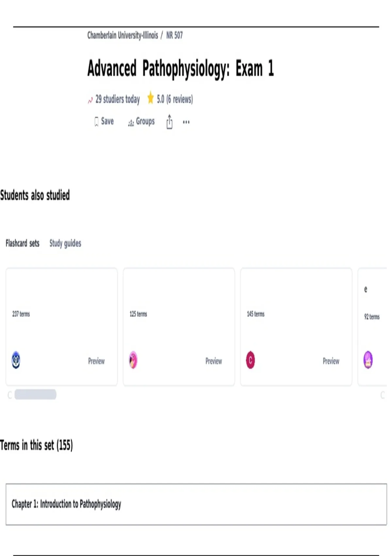This screenshot has width=392, height=556.
Task: Click the share upload icon
Action: (169, 122)
